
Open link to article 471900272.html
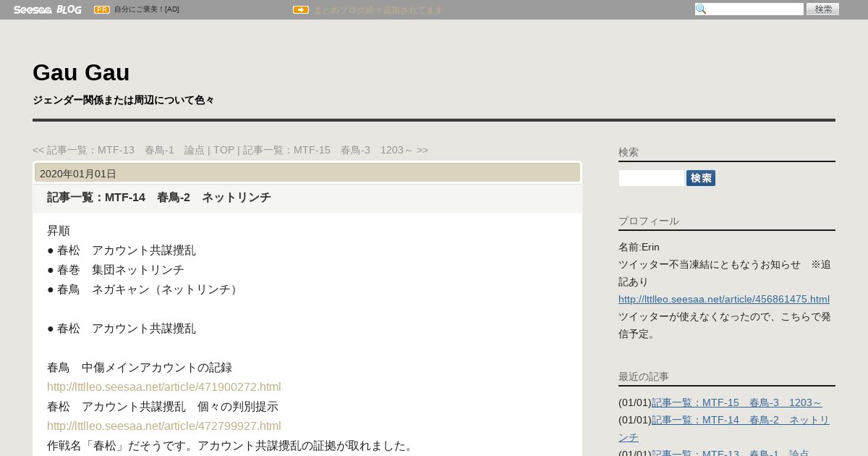pyautogui.click(x=164, y=387)
